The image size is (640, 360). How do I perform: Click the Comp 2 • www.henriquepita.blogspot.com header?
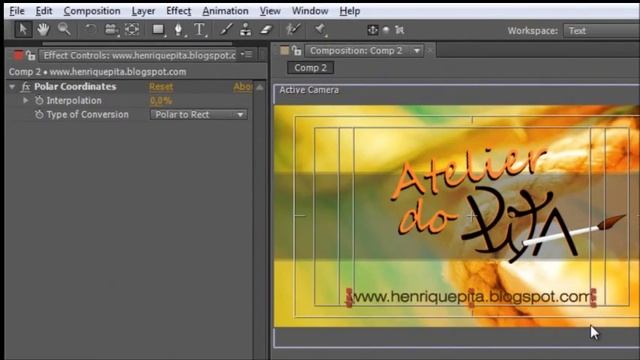(x=98, y=72)
